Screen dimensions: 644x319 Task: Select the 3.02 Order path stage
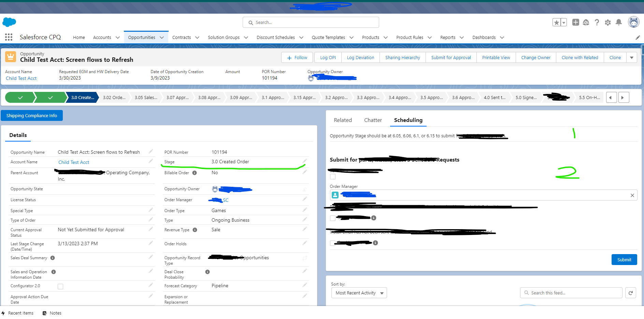click(x=114, y=97)
